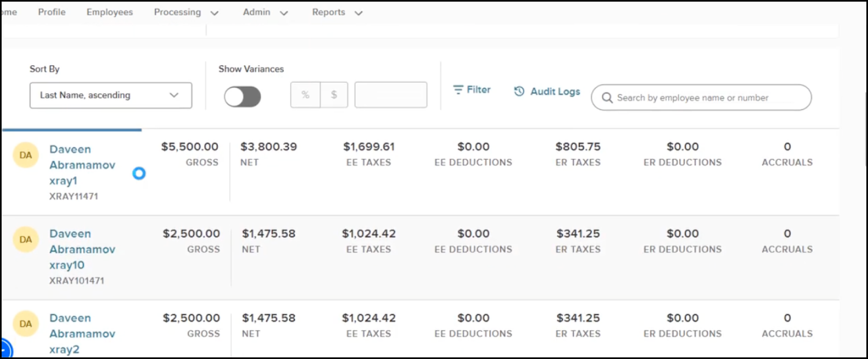This screenshot has width=868, height=359.
Task: Click the blue circle status indicator by xray1
Action: [x=139, y=173]
